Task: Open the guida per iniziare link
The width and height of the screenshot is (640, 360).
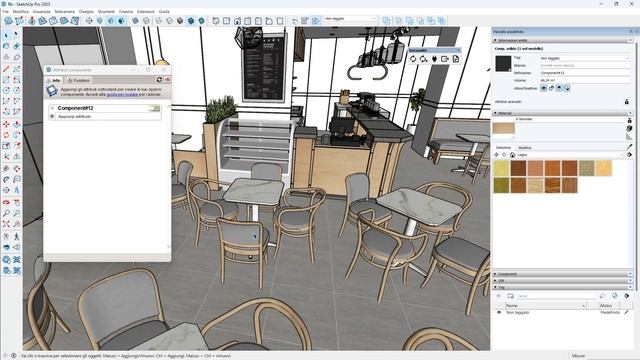Action: pos(122,94)
